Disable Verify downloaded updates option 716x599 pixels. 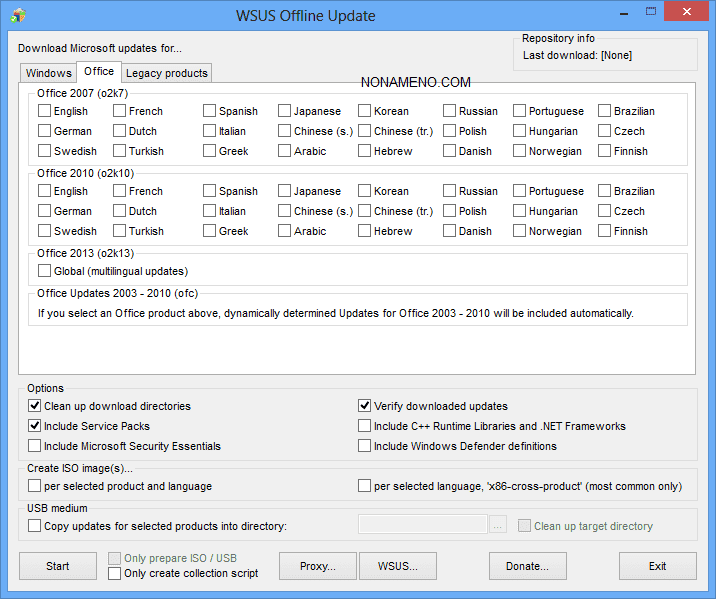point(366,406)
